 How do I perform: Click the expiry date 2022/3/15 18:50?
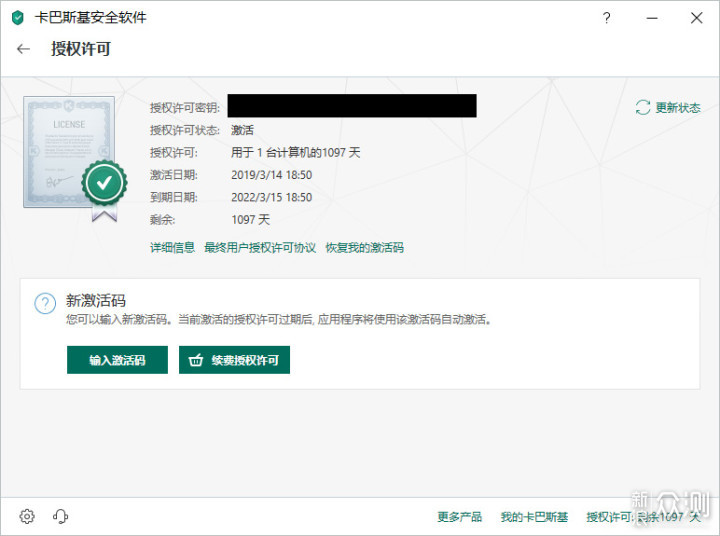(x=271, y=197)
